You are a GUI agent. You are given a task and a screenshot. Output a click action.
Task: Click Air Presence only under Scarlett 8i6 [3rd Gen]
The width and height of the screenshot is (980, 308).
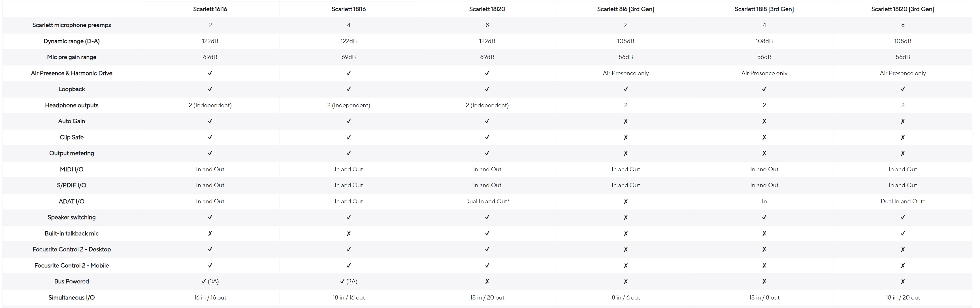coord(625,73)
